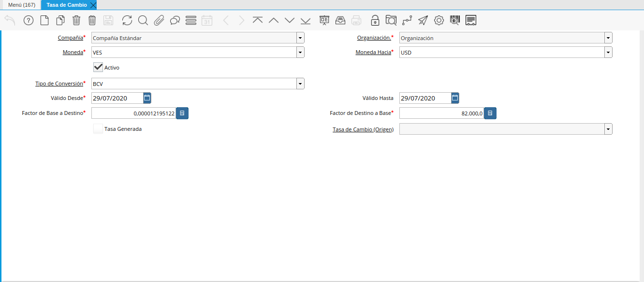Open the Válido Desde calendar picker
This screenshot has height=282, width=644.
point(147,98)
